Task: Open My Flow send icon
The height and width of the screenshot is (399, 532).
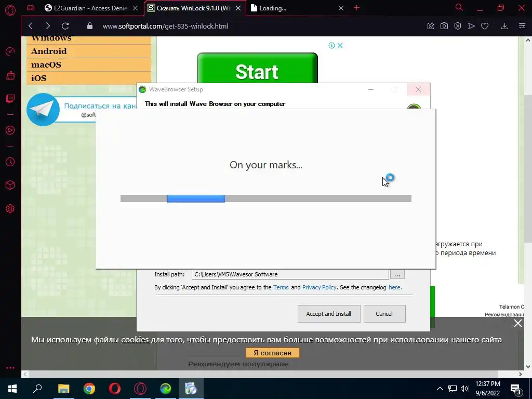Action: click(471, 26)
